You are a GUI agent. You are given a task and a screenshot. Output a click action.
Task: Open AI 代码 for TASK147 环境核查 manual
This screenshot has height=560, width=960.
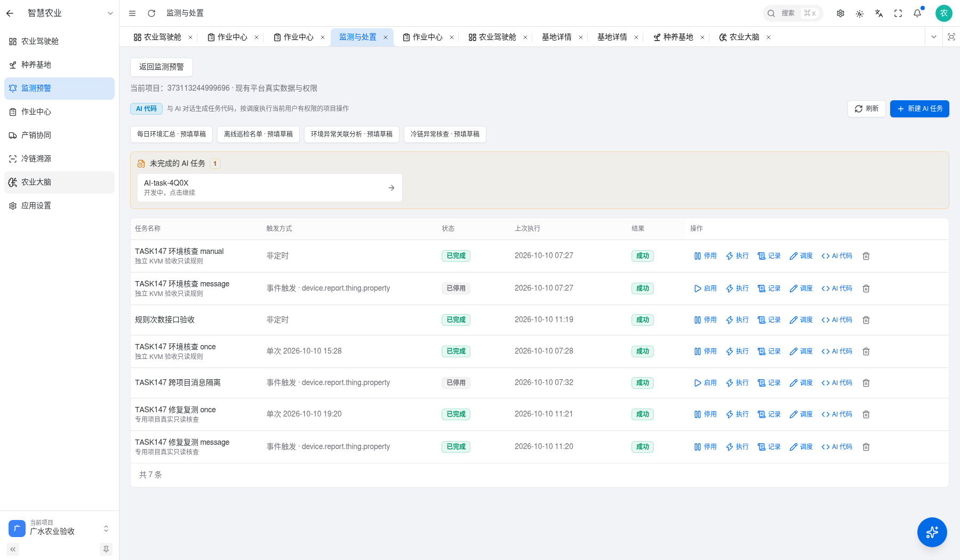point(837,256)
